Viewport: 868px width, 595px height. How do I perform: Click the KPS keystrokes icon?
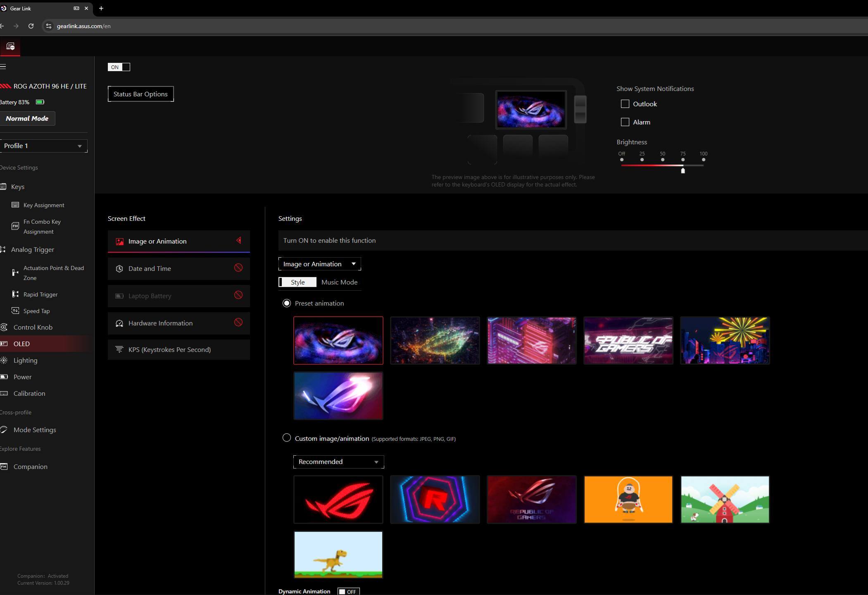tap(119, 349)
